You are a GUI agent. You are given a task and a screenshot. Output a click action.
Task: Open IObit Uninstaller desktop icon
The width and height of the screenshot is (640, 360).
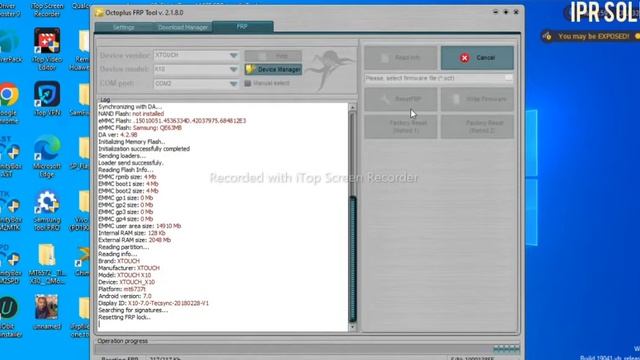pos(9,316)
